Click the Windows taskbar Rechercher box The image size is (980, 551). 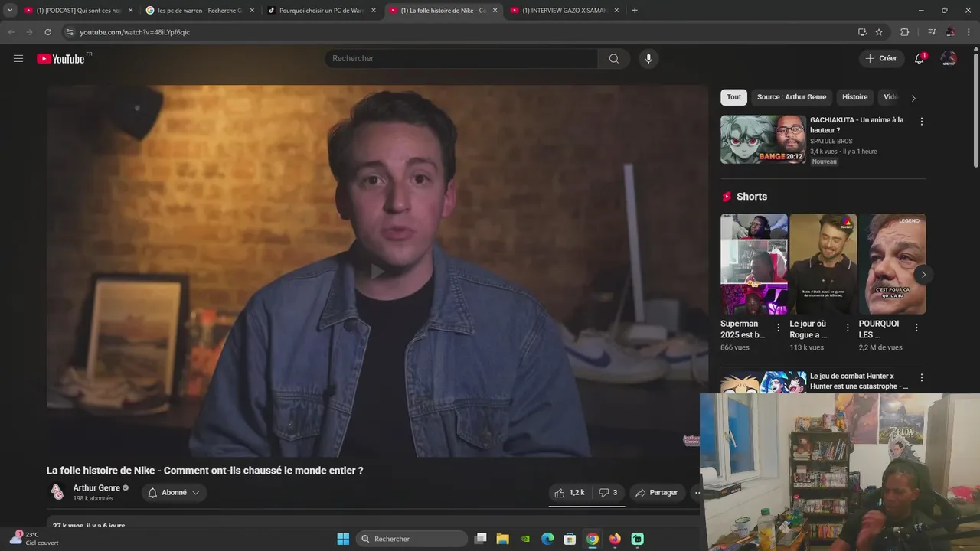pyautogui.click(x=413, y=539)
